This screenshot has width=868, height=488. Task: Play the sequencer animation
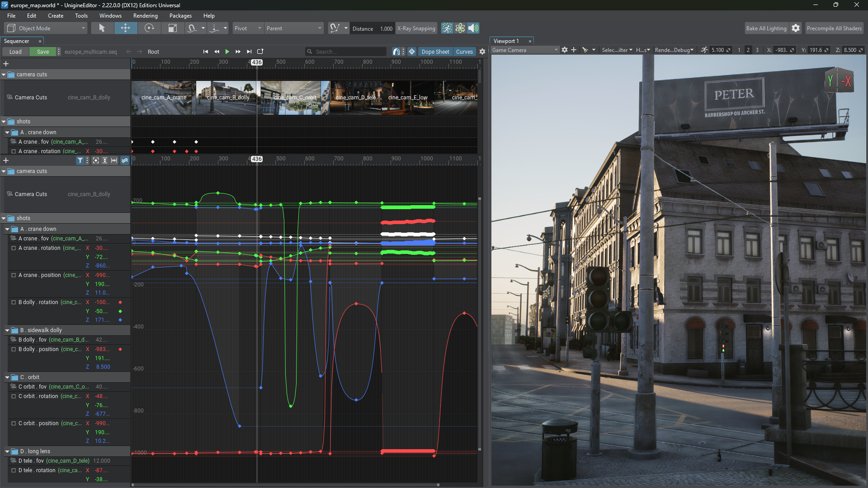click(x=227, y=52)
